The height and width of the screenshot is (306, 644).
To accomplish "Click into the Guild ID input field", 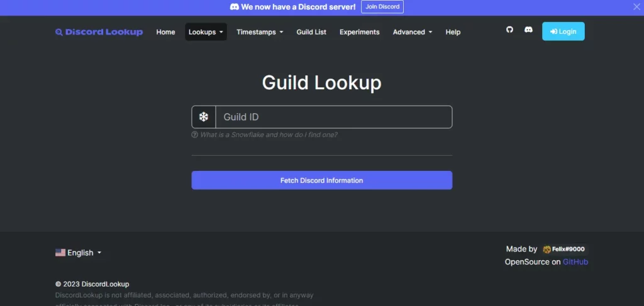I will click(x=333, y=117).
